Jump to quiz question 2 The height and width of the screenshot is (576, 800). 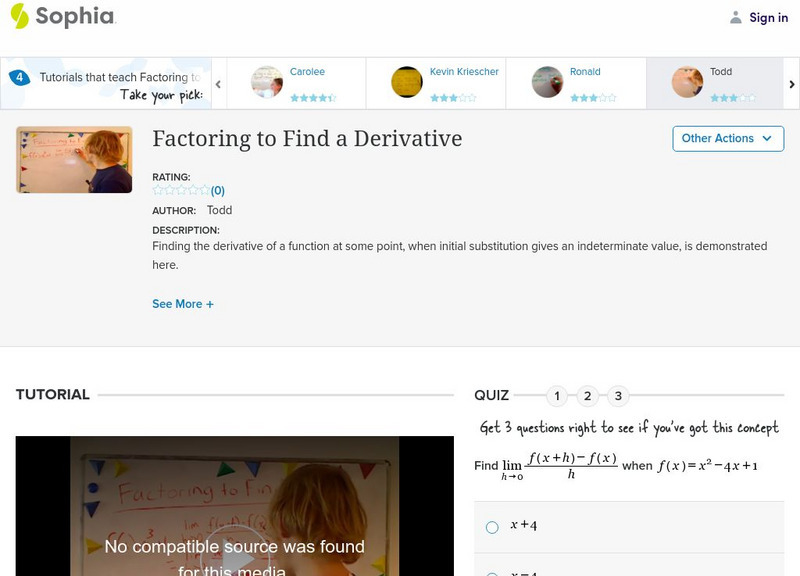[x=587, y=396]
